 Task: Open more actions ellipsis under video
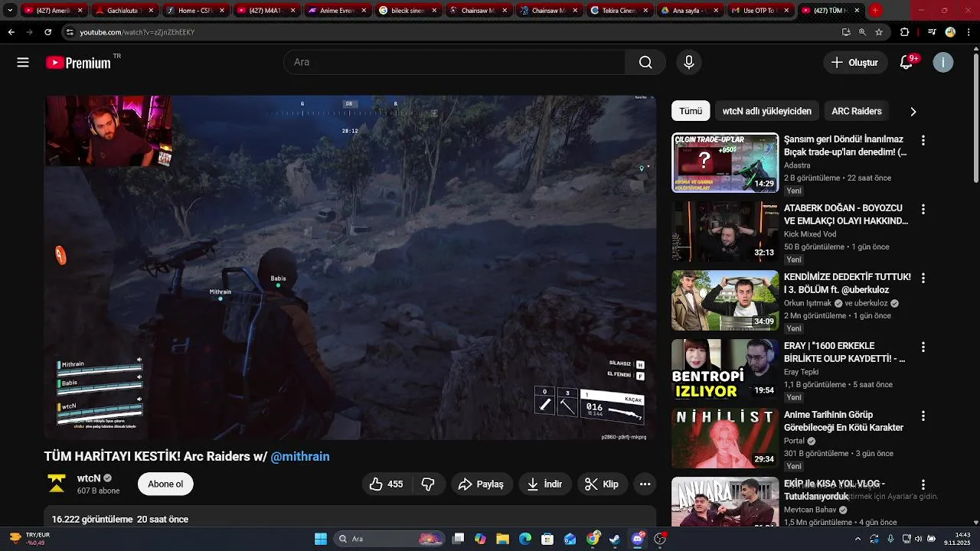click(x=645, y=484)
